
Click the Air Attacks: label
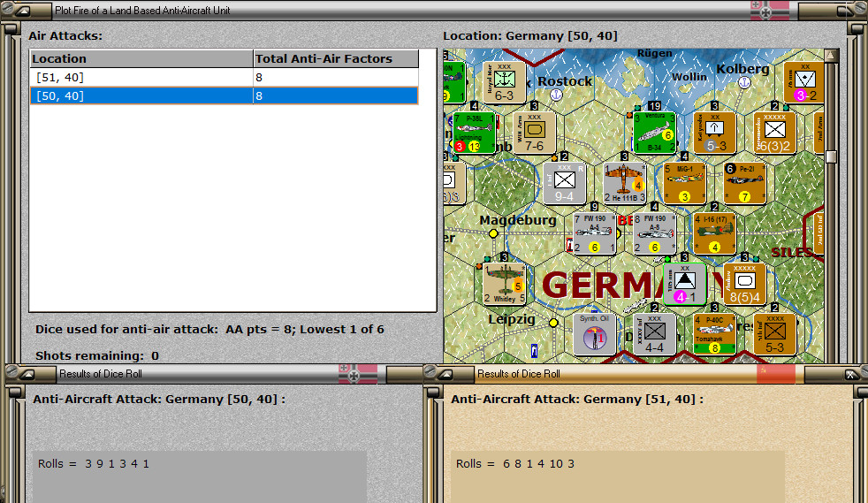[65, 36]
